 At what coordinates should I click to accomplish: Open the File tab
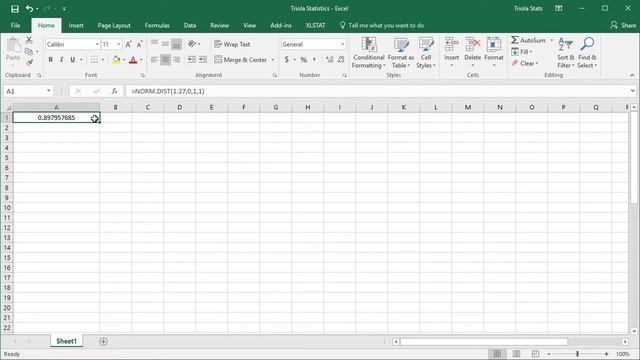click(x=16, y=25)
